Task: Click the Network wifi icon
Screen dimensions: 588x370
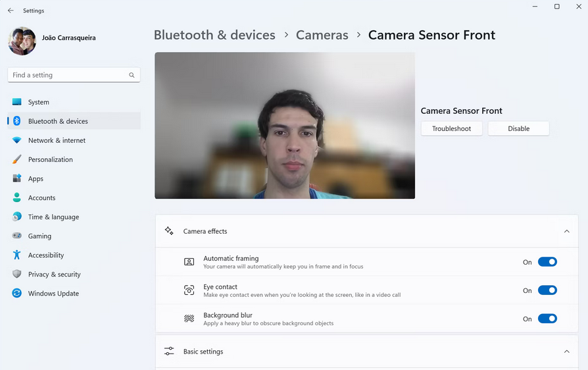Action: click(x=17, y=140)
